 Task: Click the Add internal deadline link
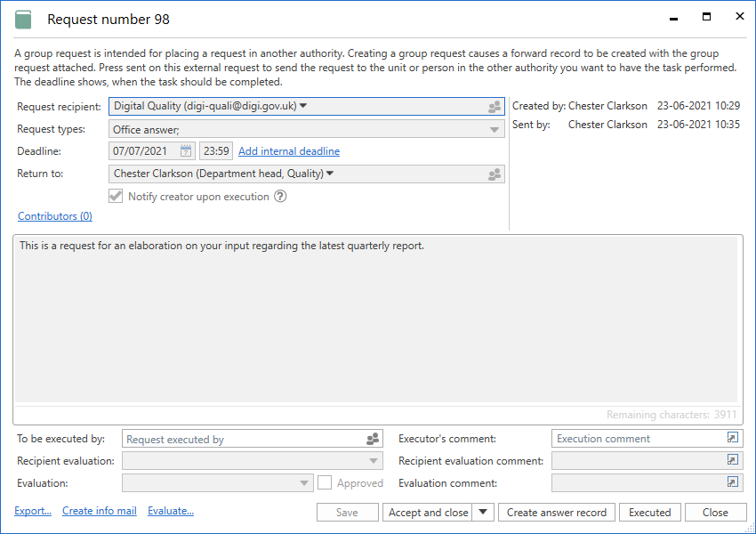tap(289, 151)
